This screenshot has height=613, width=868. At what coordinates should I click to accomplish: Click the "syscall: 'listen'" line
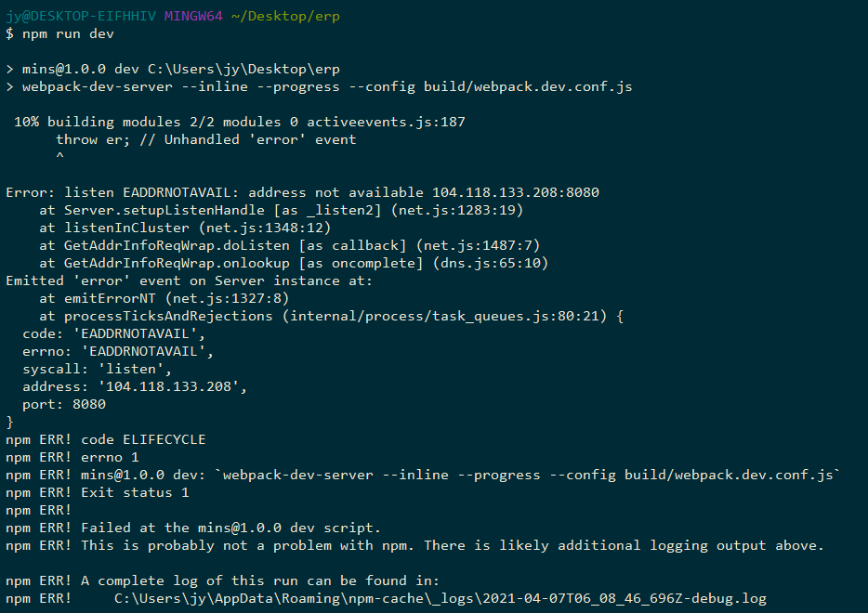(97, 369)
